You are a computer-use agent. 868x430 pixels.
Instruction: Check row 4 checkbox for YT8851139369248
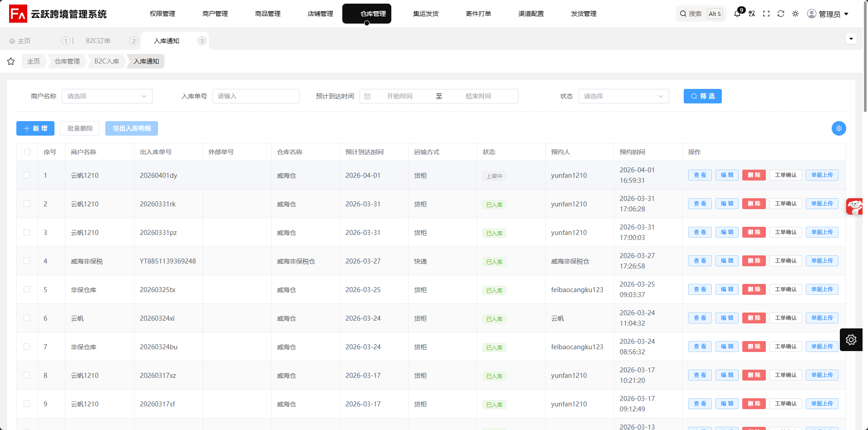[x=27, y=261]
